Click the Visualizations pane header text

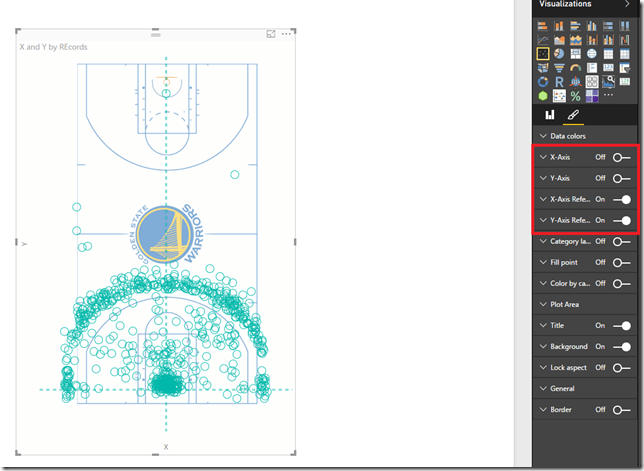click(x=565, y=4)
